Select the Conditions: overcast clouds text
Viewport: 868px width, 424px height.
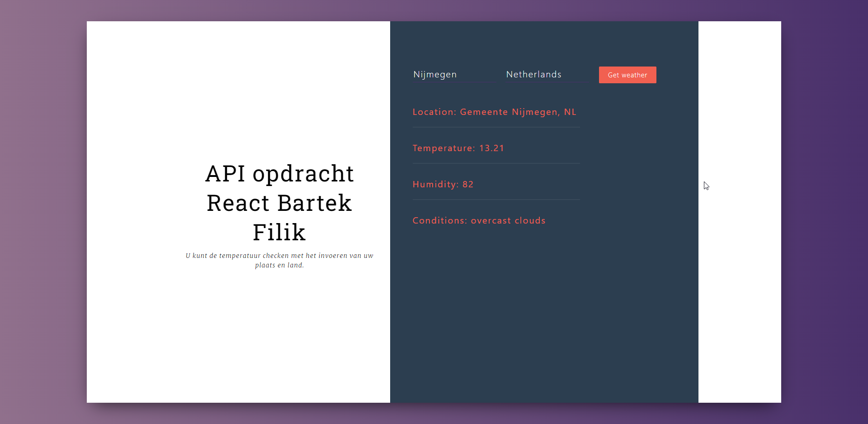click(479, 220)
